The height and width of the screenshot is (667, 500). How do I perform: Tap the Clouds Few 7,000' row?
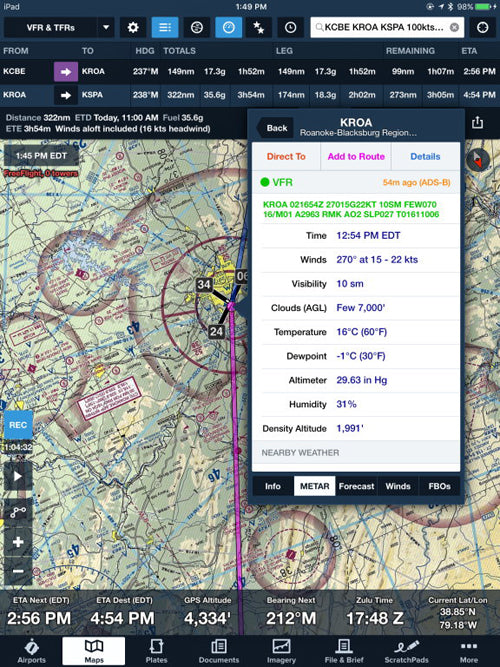(356, 308)
